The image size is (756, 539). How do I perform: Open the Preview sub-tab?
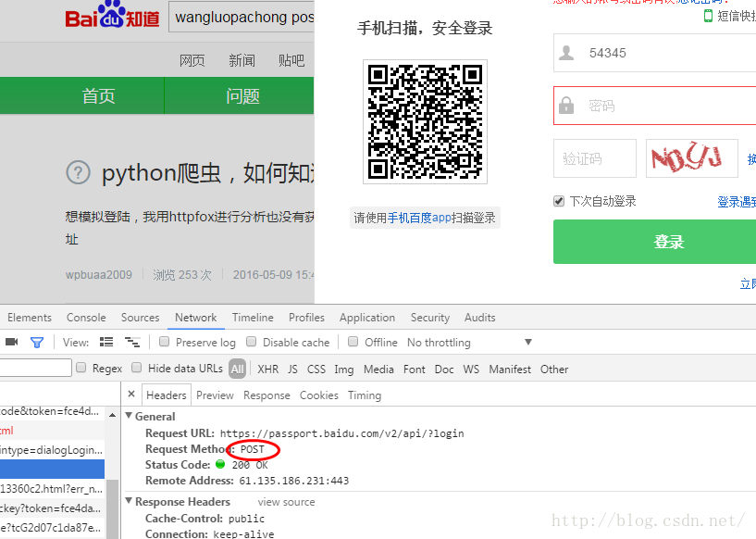pos(215,395)
